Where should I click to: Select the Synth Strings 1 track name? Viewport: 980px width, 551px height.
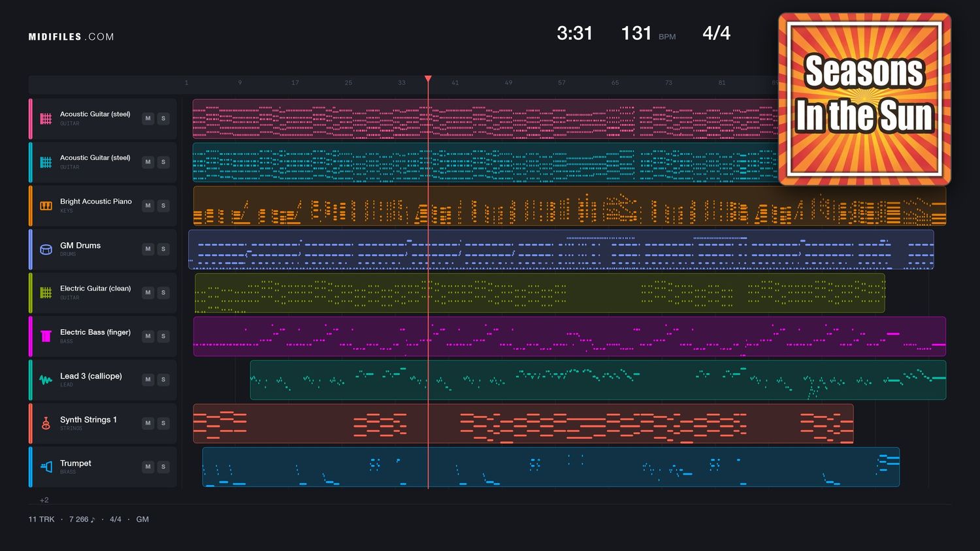[x=88, y=420]
